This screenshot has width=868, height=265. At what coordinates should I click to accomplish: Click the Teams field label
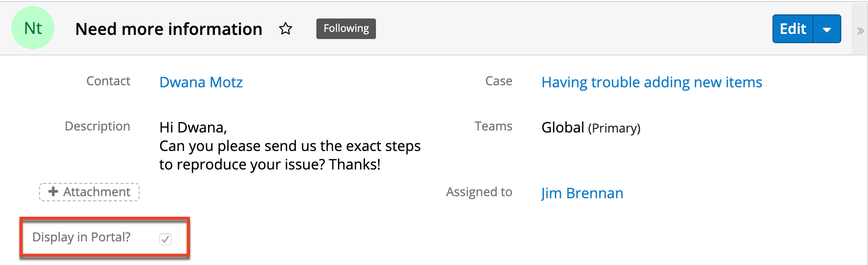[x=493, y=126]
